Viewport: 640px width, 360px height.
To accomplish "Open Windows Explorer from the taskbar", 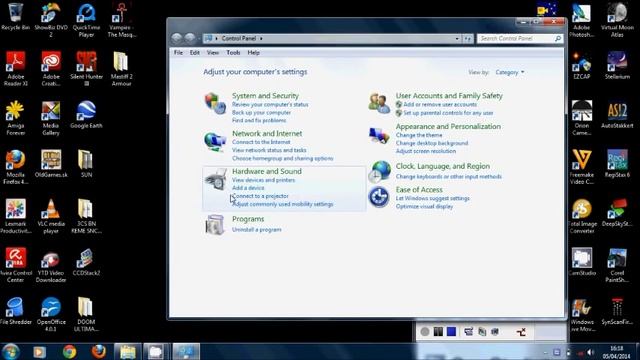I will pos(127,351).
